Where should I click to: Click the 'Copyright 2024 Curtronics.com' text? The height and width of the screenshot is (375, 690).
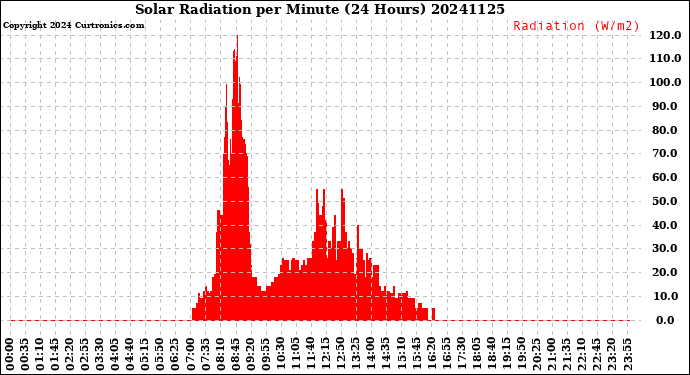(73, 26)
